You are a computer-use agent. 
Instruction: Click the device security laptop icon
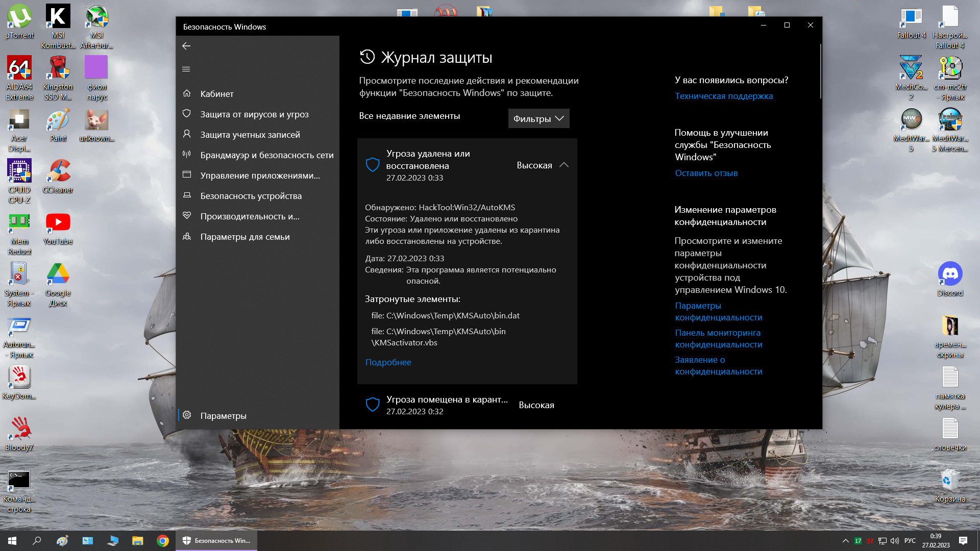[x=187, y=195]
